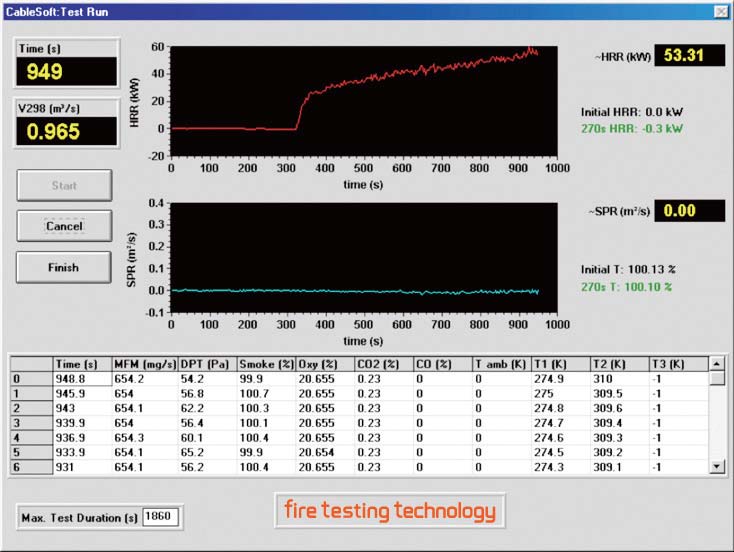This screenshot has height=552, width=734.
Task: Click the Smoke (%) column header
Action: (266, 363)
